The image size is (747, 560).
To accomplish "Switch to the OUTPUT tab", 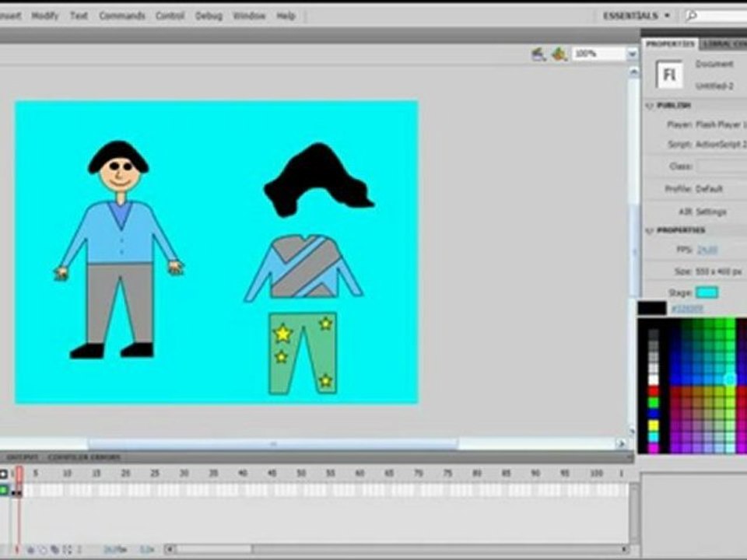I will tap(23, 457).
